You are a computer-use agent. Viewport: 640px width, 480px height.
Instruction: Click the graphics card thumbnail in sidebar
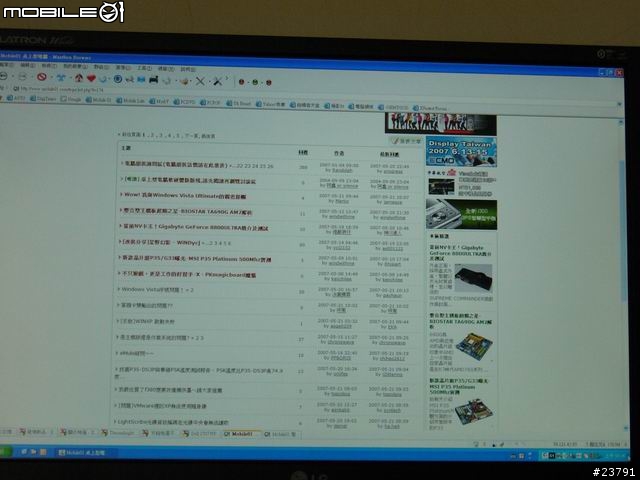473,278
